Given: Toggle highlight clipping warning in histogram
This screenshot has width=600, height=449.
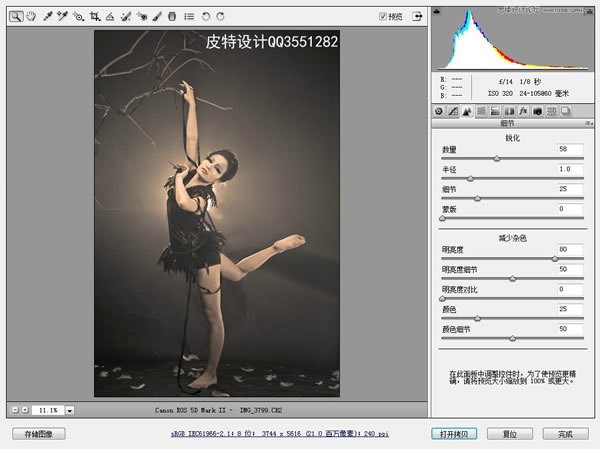Looking at the screenshot, I should 589,11.
